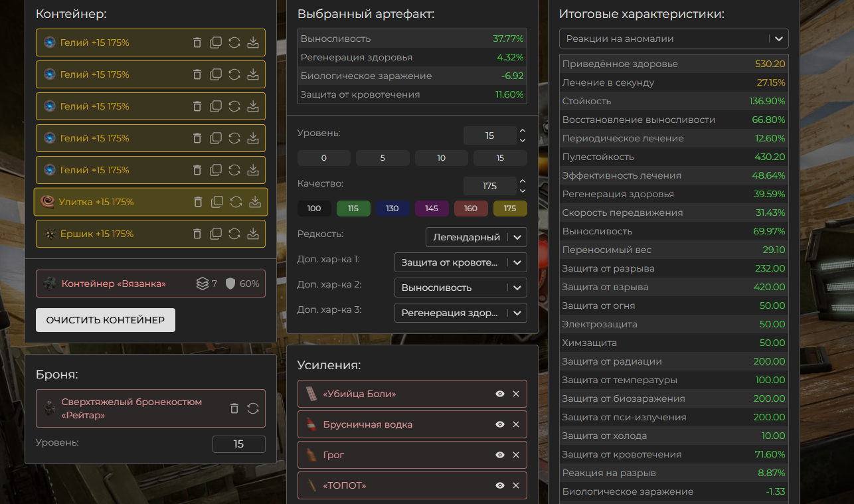This screenshot has width=854, height=504.
Task: Toggle the eye on Брусничная водка
Action: [500, 424]
